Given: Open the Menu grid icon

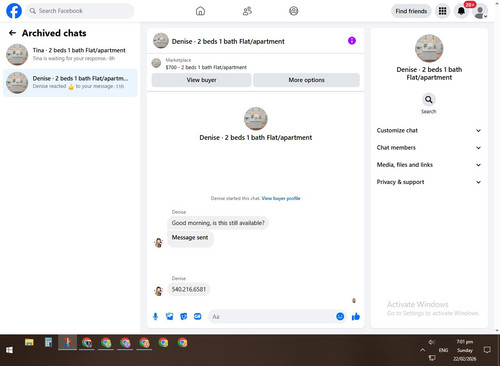Looking at the screenshot, I should click(442, 11).
